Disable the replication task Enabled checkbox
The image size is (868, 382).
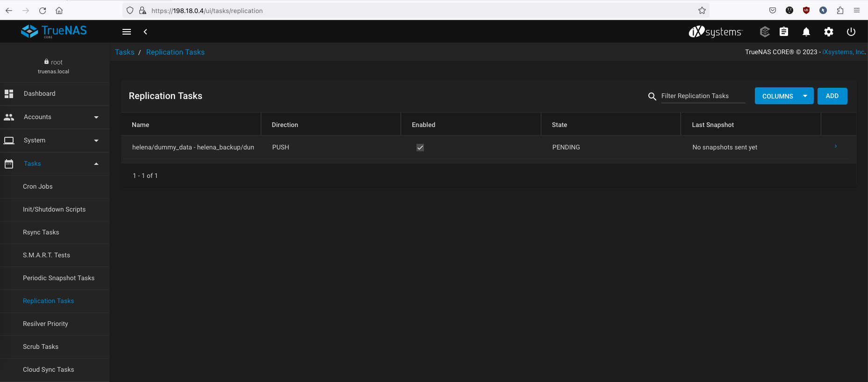pos(420,148)
